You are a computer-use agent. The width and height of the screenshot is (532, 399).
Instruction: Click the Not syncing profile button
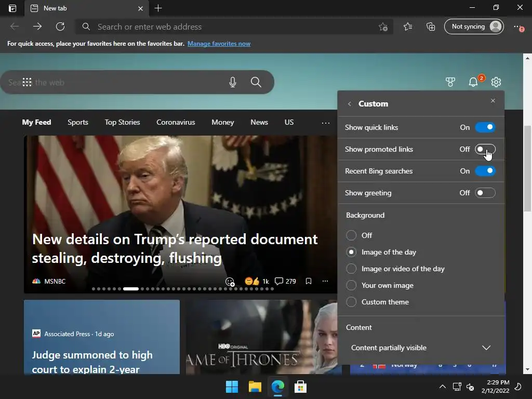pos(474,26)
